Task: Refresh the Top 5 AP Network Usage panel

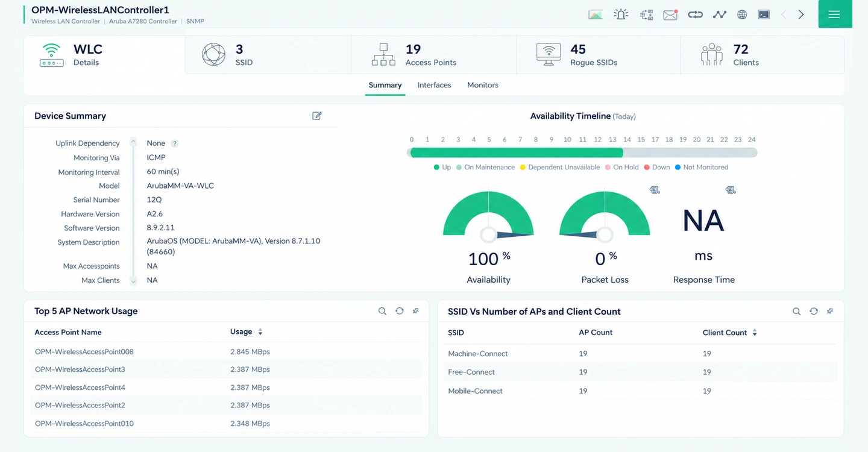Action: [x=399, y=311]
